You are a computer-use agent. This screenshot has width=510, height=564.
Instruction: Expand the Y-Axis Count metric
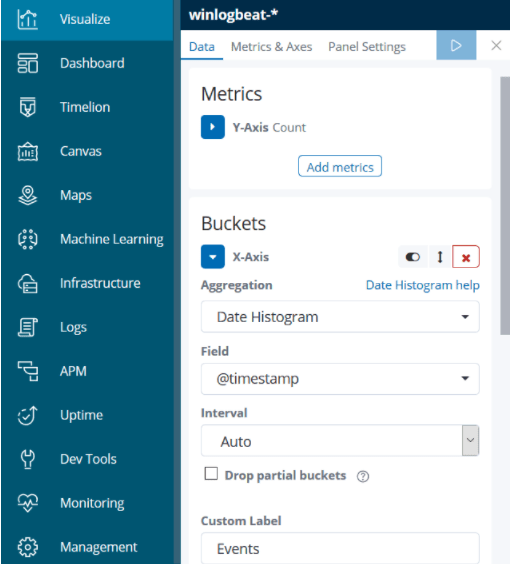tap(213, 127)
